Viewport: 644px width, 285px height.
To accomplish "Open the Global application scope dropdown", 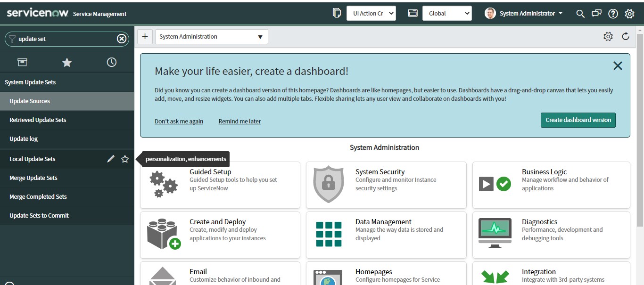I will pyautogui.click(x=447, y=13).
